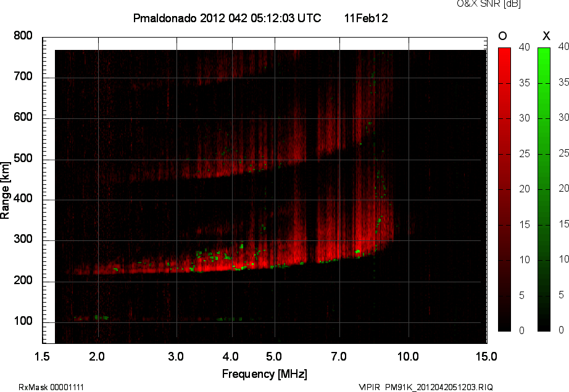Click the 10.0 MHz frequency tick label
This screenshot has width=569, height=392.
(408, 357)
